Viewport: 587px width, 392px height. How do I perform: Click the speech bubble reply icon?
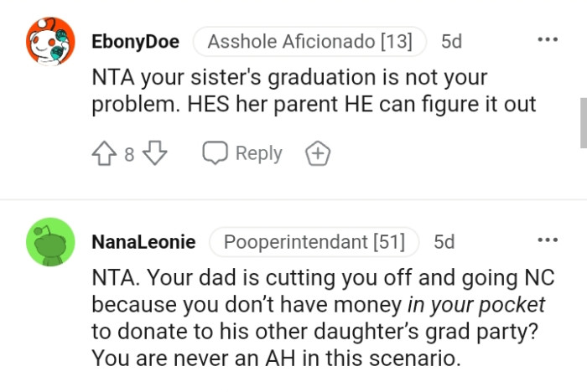click(216, 153)
